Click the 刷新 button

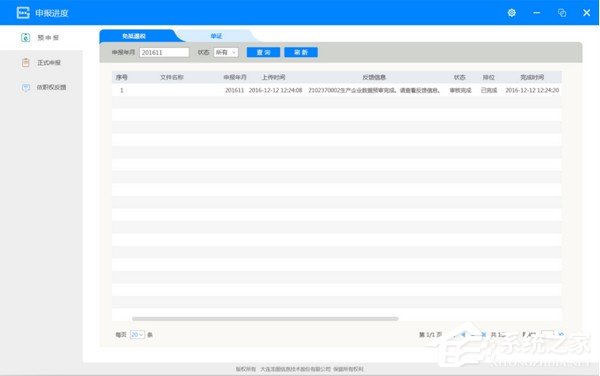click(x=301, y=52)
